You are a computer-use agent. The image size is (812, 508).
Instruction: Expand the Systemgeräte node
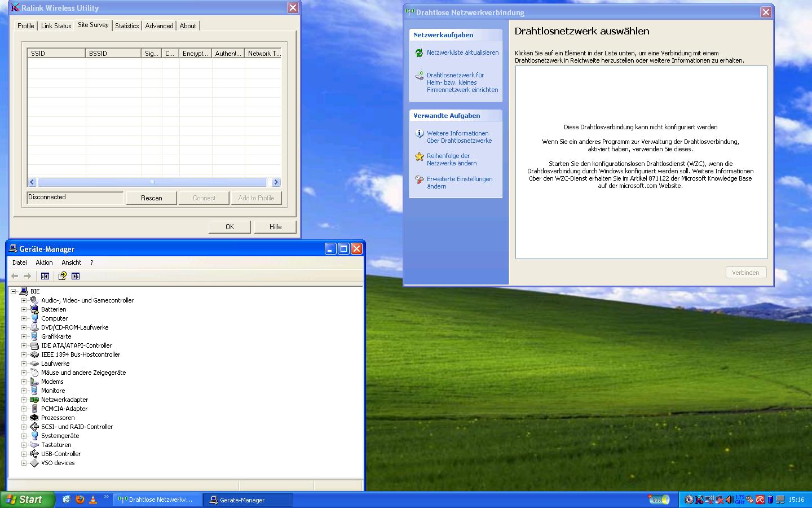tap(24, 436)
